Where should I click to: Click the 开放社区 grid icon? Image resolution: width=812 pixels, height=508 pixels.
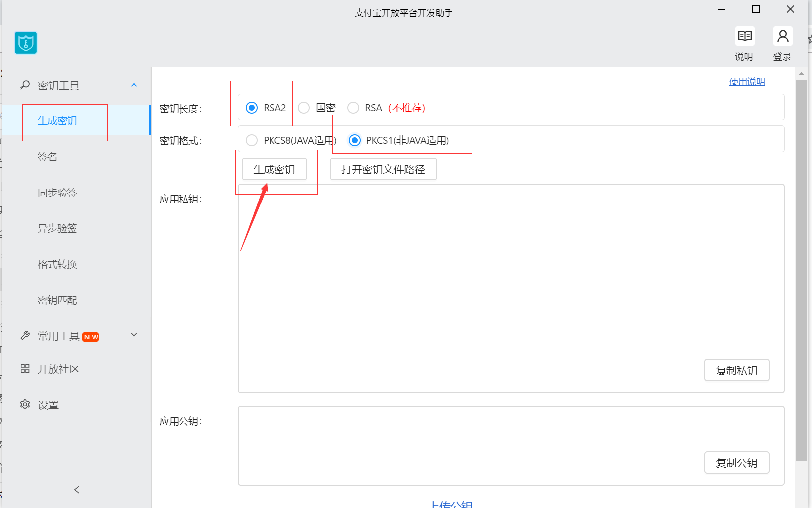tap(25, 369)
